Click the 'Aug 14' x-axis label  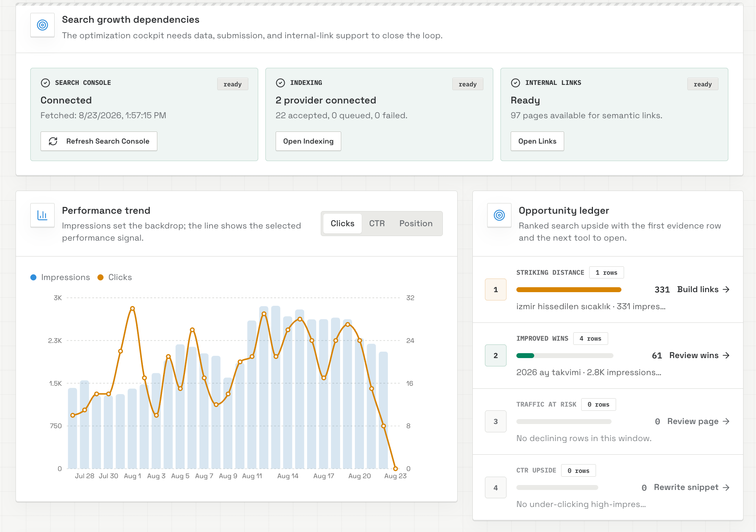pos(288,476)
